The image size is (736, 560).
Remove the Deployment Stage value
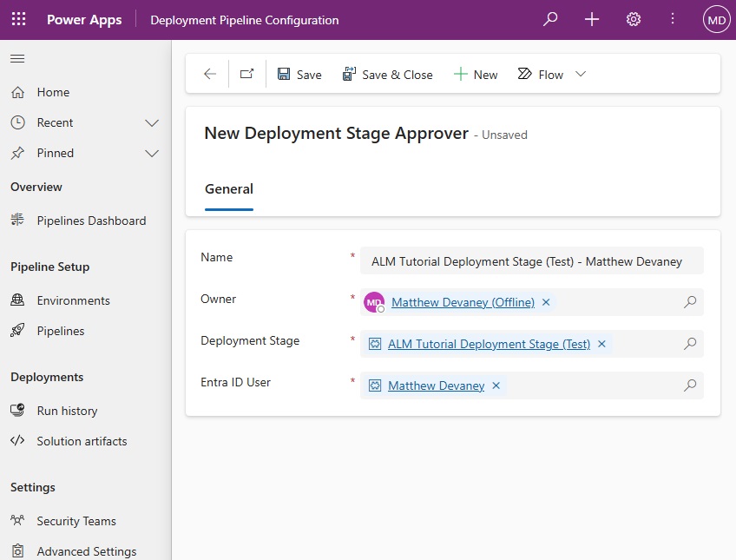(x=601, y=344)
